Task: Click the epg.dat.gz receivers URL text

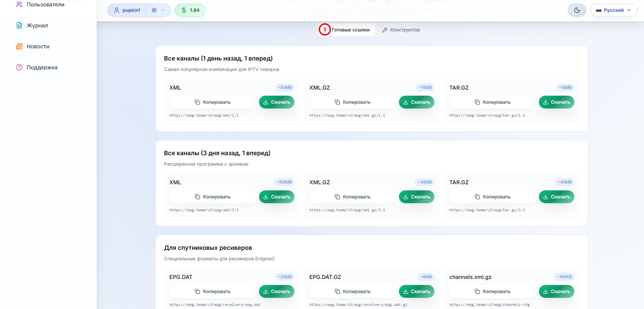Action: 358,305
